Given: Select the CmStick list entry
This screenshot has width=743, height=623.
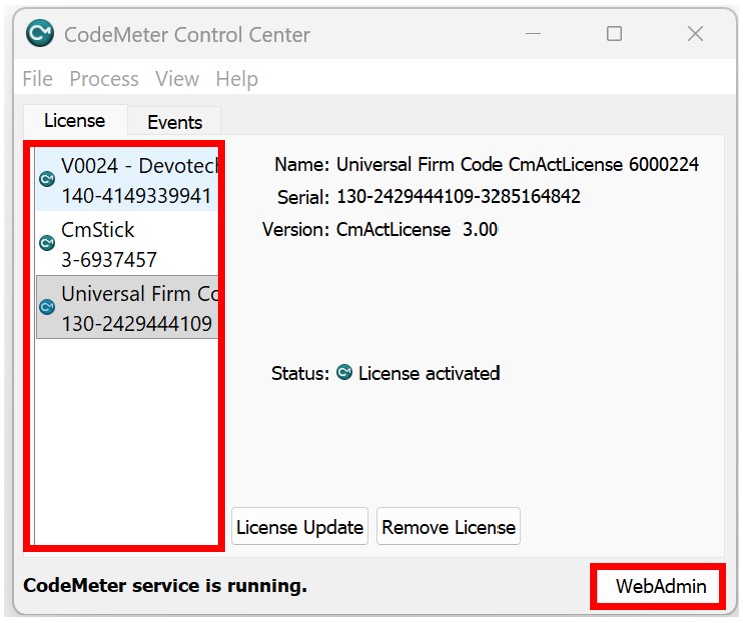Looking at the screenshot, I should tap(127, 244).
